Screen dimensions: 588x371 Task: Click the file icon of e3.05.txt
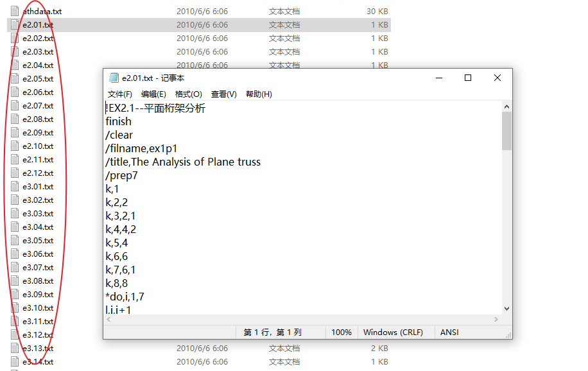tap(15, 241)
